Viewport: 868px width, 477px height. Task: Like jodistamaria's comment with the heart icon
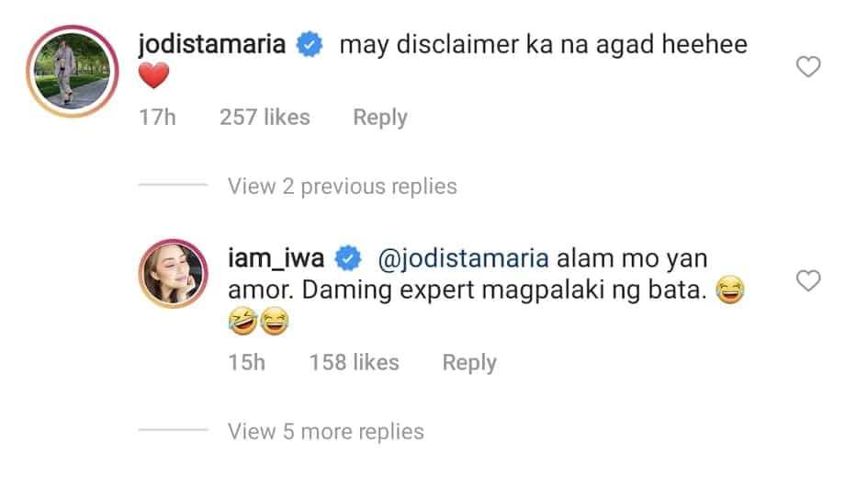[x=807, y=66]
